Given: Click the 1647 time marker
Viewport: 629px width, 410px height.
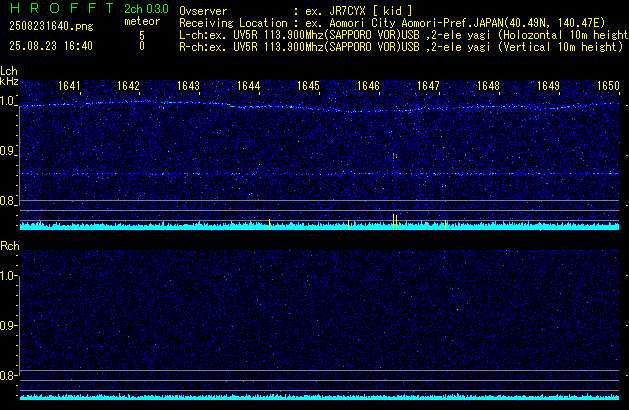Looking at the screenshot, I should 428,86.
